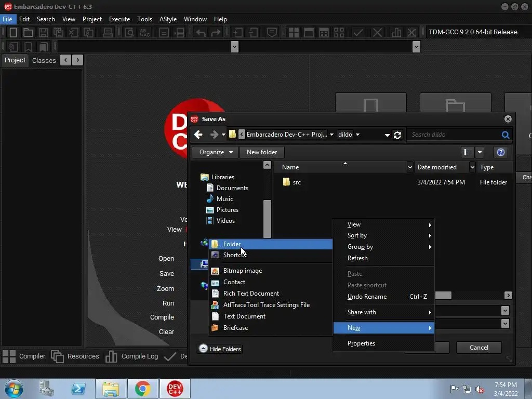Switch to the Classes tab

point(44,60)
